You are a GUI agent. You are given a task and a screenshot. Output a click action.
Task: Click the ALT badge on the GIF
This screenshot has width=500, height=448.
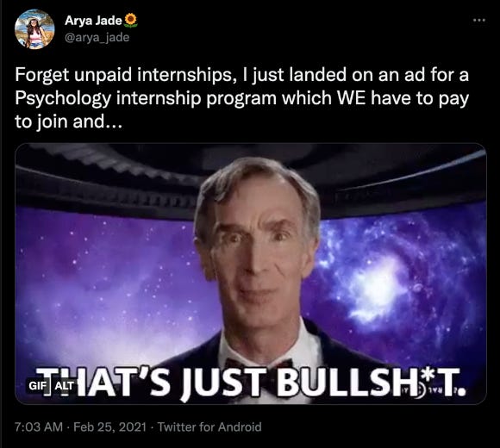[x=64, y=386]
